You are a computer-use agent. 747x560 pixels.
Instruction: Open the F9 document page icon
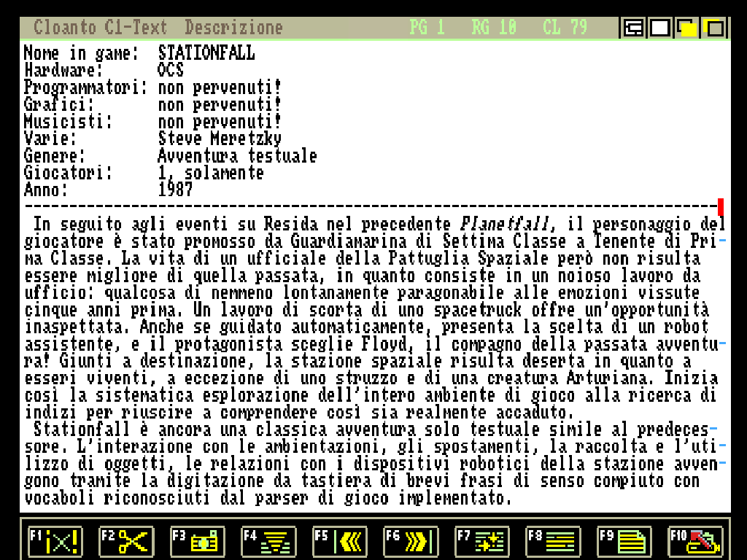click(624, 542)
